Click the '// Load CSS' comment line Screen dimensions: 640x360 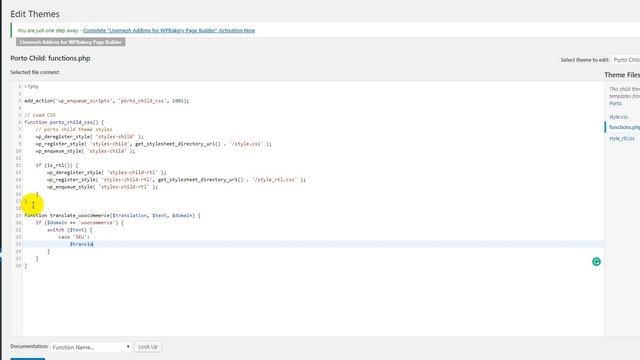40,115
